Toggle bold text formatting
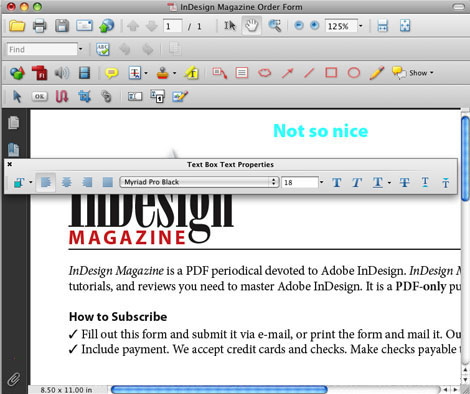Viewport: 470px width, 394px height. pos(337,182)
